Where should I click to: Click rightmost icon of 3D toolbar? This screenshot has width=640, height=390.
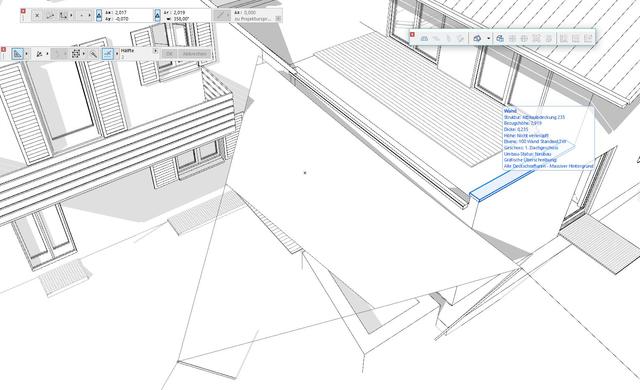[588, 39]
